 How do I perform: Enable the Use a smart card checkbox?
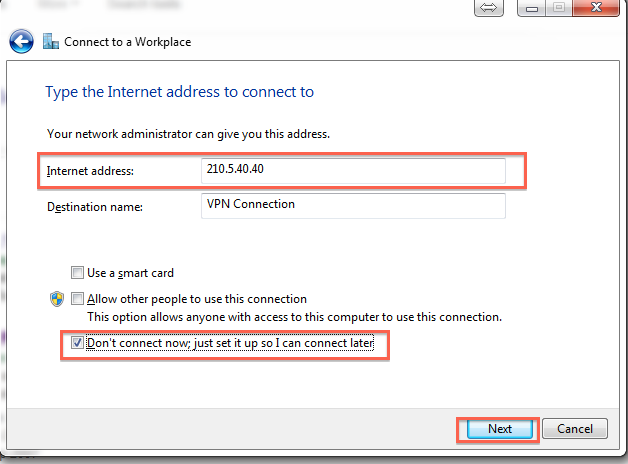pos(77,273)
